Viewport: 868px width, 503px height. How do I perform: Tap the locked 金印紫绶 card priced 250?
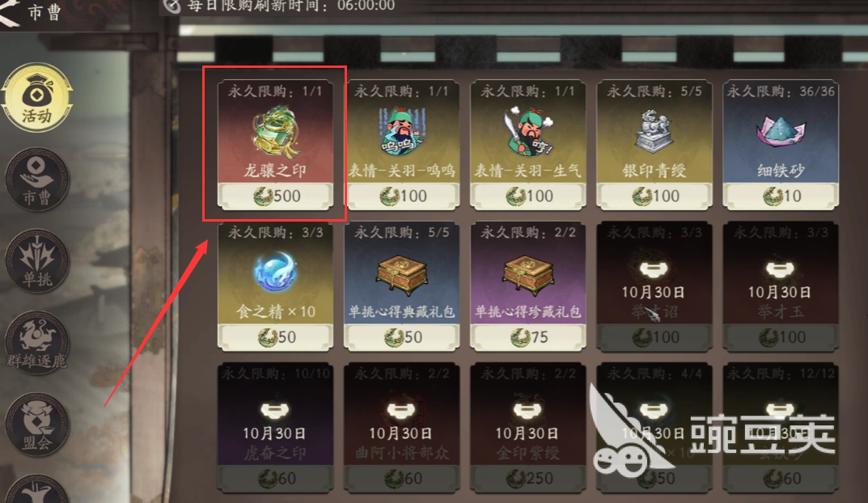click(x=528, y=427)
